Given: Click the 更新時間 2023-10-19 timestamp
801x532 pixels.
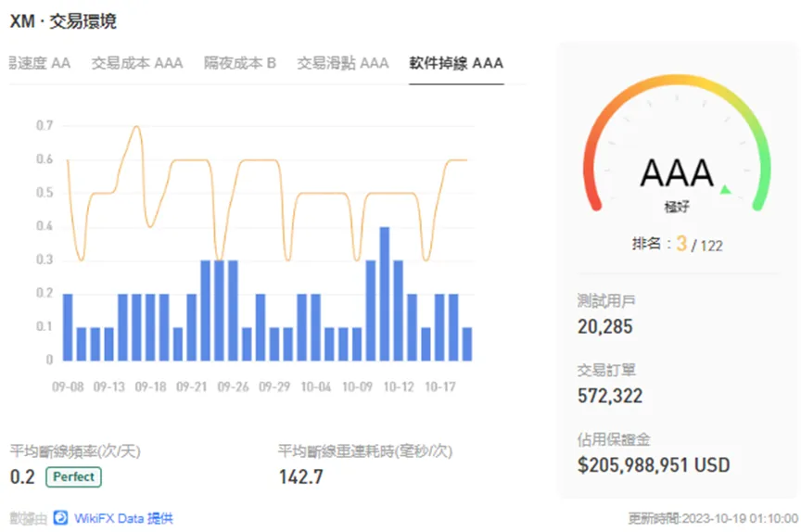Looking at the screenshot, I should [713, 518].
